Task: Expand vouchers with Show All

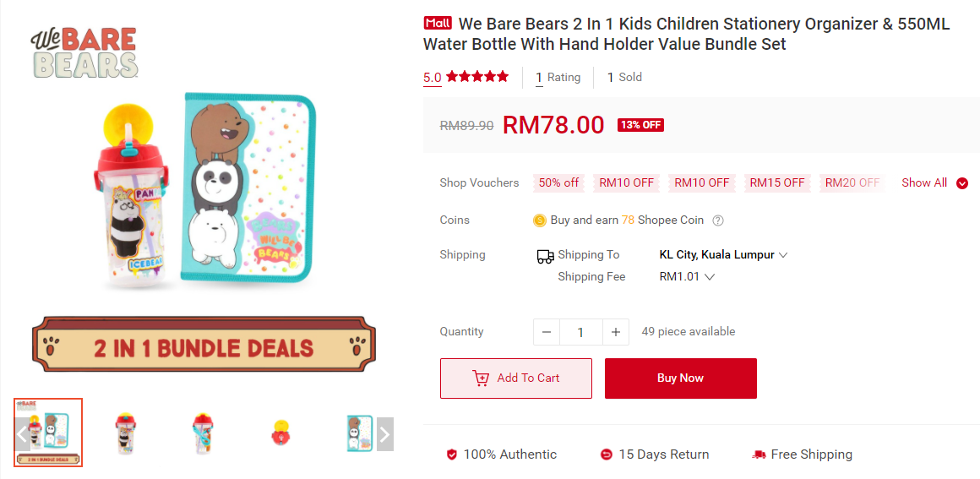Action: [x=934, y=182]
